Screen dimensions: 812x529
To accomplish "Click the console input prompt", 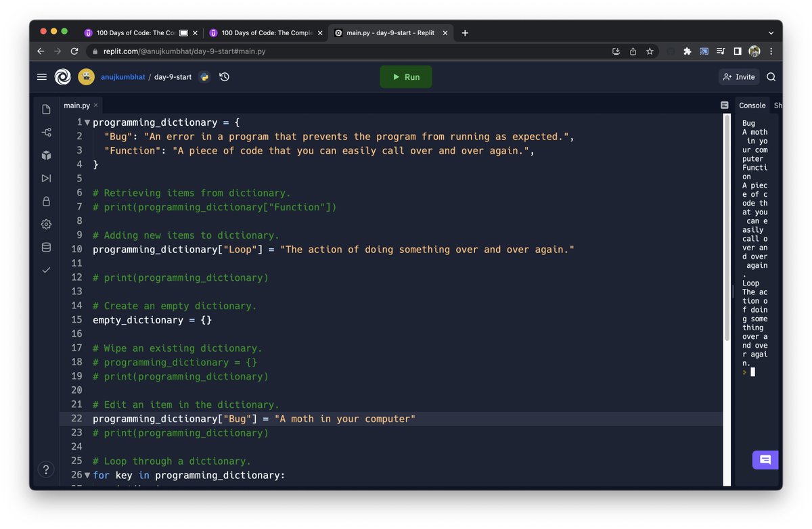I will click(x=752, y=372).
